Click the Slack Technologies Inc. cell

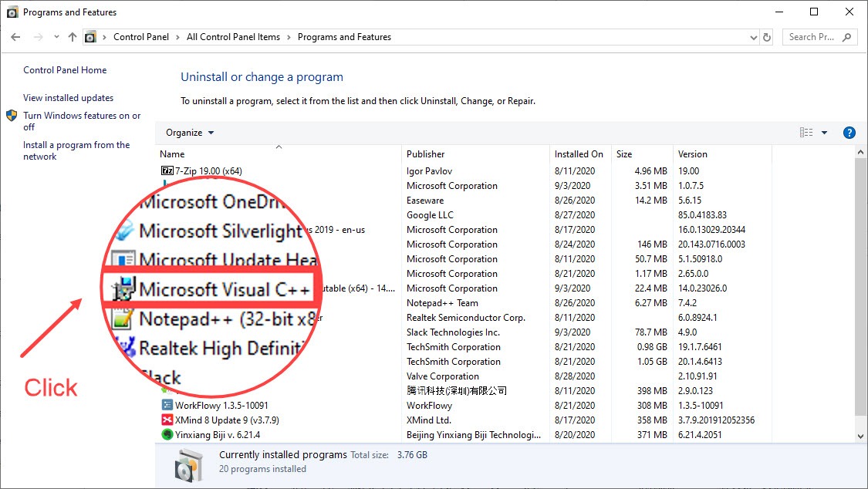(x=454, y=332)
